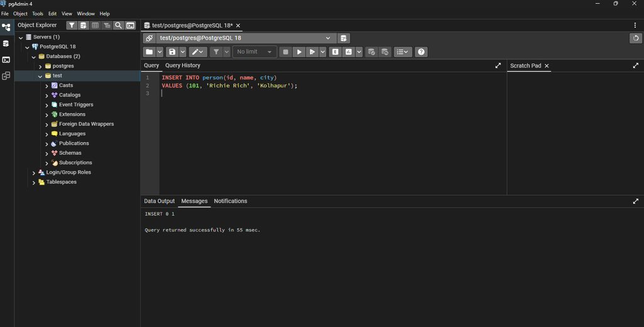Close the test/postgres@PostgreSQL 18 query tab

(x=238, y=26)
